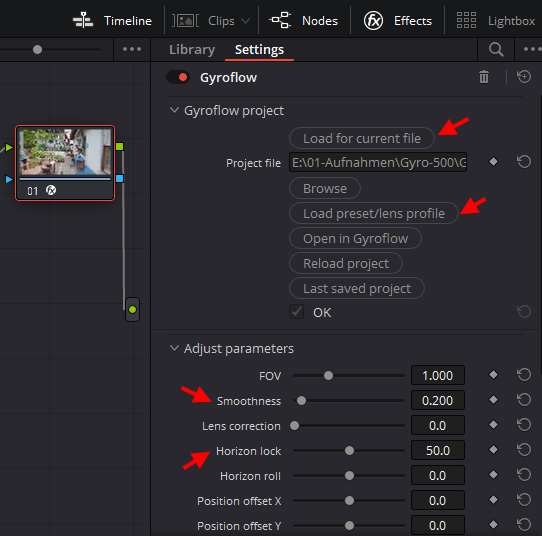Add keyframe for Smoothness
The height and width of the screenshot is (536, 542).
click(494, 399)
